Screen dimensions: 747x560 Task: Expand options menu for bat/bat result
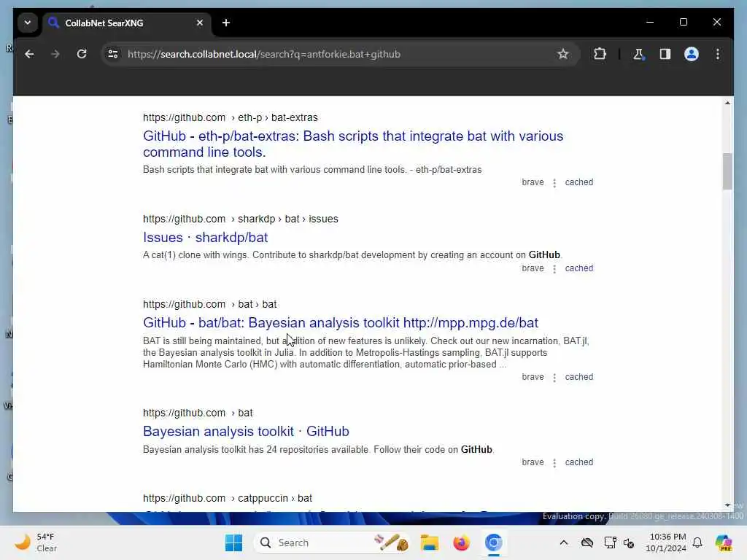[554, 377]
